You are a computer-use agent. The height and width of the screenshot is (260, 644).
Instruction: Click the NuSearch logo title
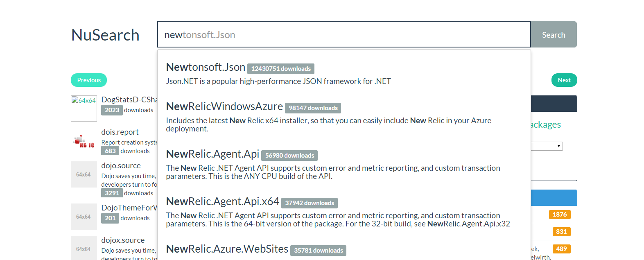pos(105,35)
